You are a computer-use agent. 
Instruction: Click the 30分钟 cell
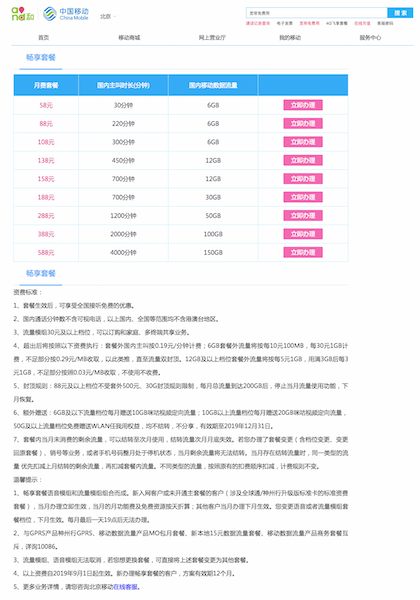(123, 105)
